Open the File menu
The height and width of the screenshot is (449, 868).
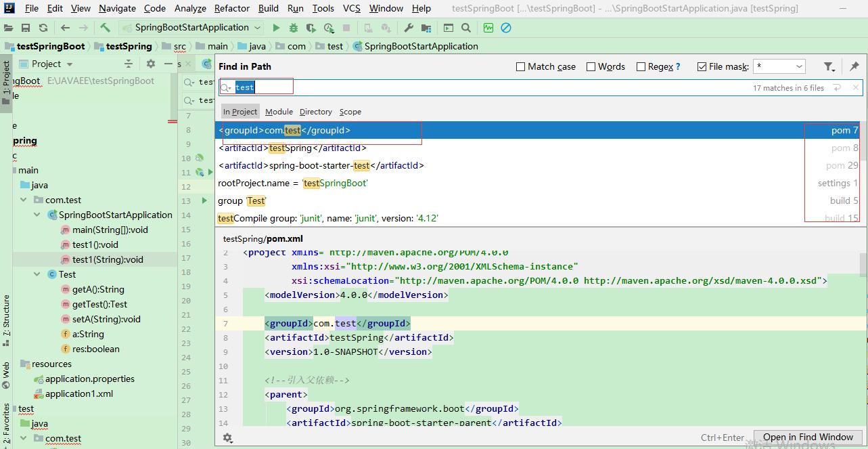[x=32, y=8]
